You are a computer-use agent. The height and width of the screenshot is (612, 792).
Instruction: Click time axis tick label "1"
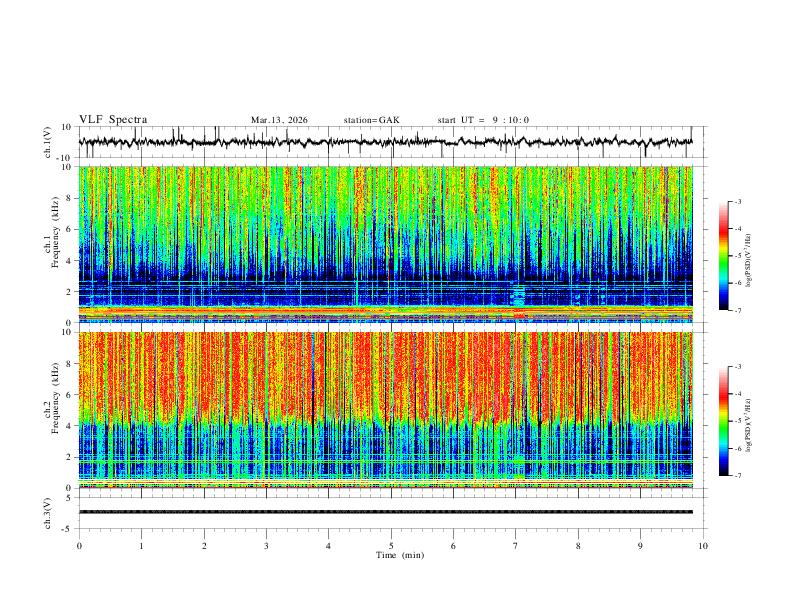point(141,546)
